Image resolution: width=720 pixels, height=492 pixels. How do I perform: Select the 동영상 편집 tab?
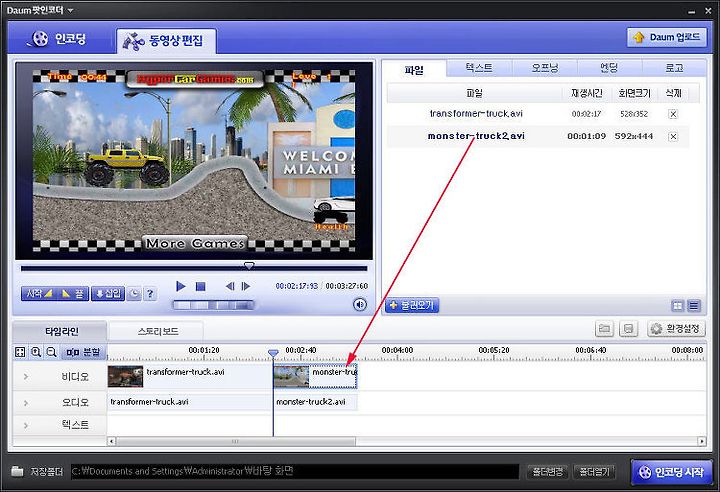point(166,41)
